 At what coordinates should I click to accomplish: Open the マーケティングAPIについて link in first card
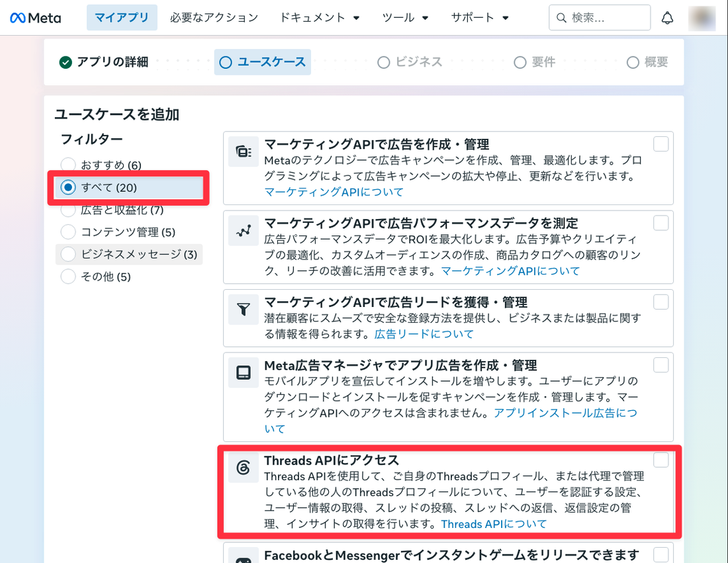334,192
